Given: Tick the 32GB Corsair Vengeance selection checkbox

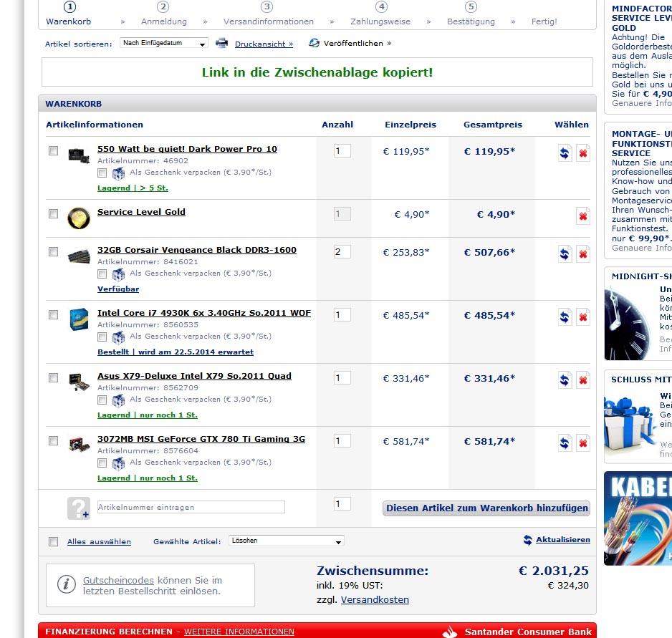Looking at the screenshot, I should pyautogui.click(x=53, y=251).
